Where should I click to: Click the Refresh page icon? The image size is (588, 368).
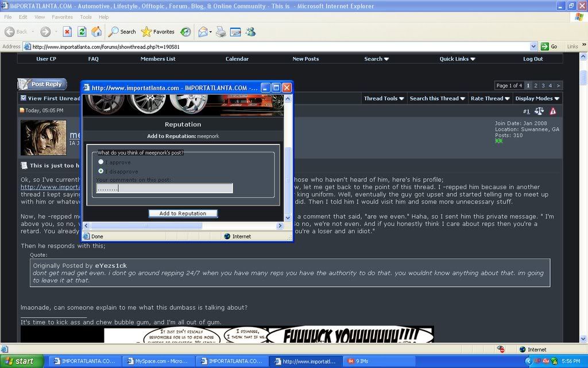coord(82,32)
